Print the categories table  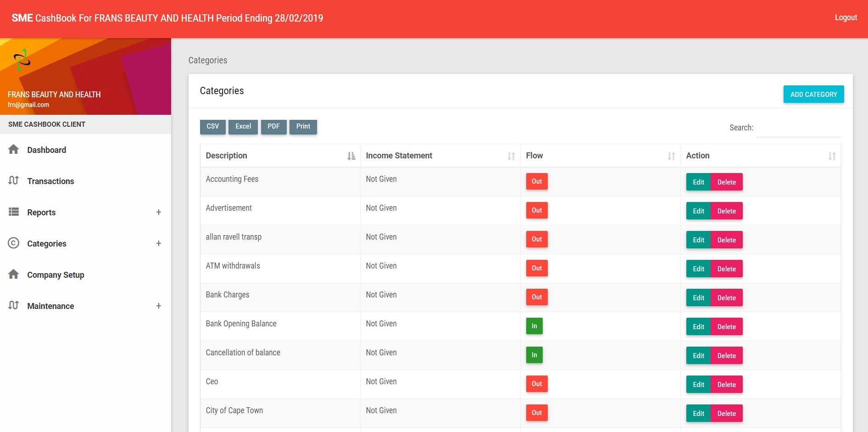click(x=303, y=127)
